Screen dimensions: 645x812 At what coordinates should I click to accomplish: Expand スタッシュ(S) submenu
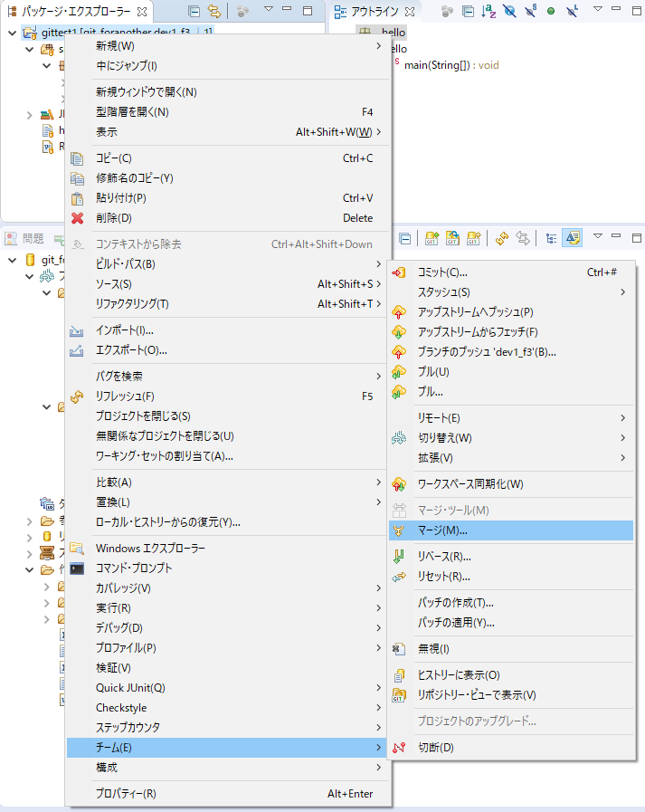click(x=511, y=292)
